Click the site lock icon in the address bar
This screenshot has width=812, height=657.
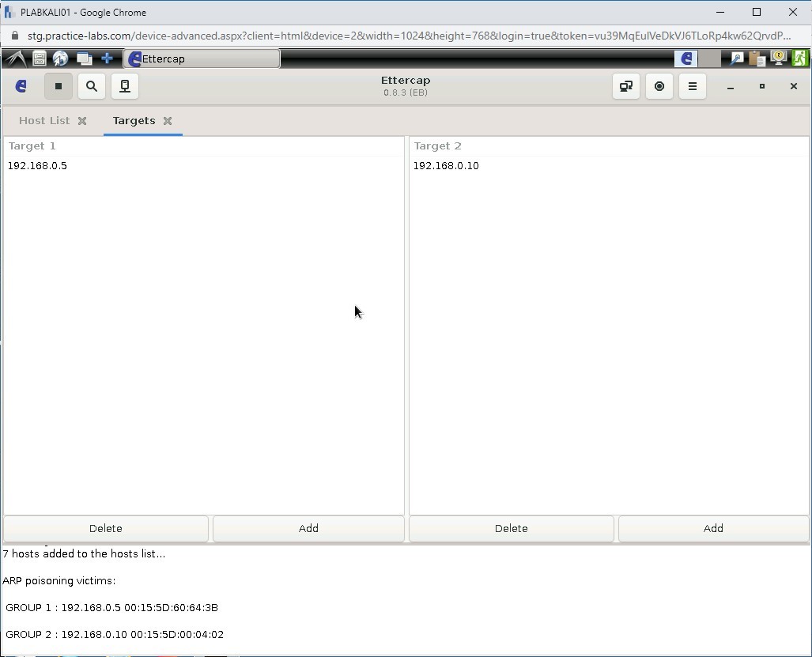pyautogui.click(x=13, y=36)
